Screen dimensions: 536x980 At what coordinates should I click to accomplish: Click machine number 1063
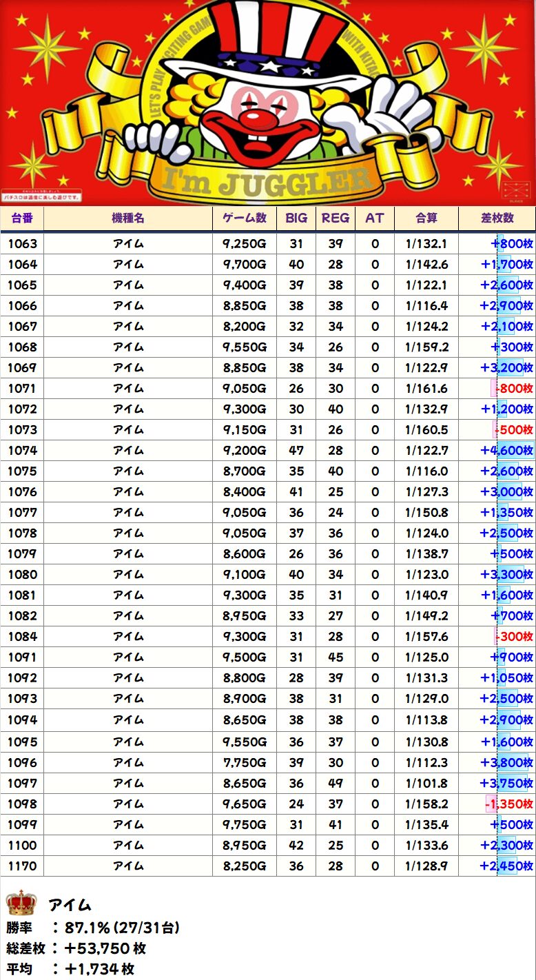click(23, 243)
